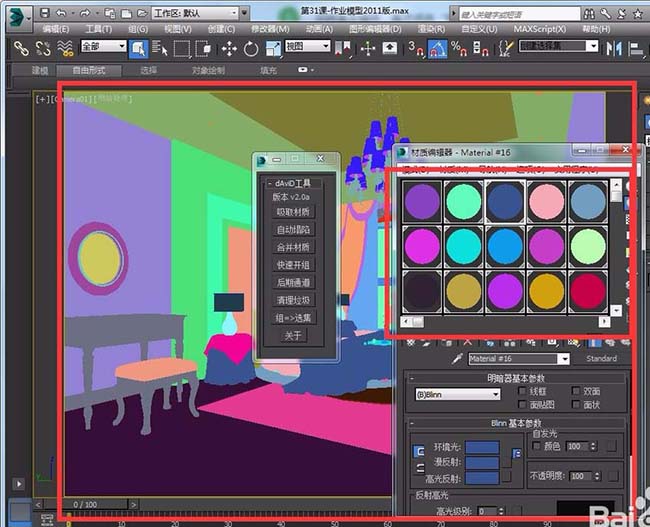Tick the 面贴图 (Face Map) checkbox
The image size is (650, 527).
pos(521,406)
